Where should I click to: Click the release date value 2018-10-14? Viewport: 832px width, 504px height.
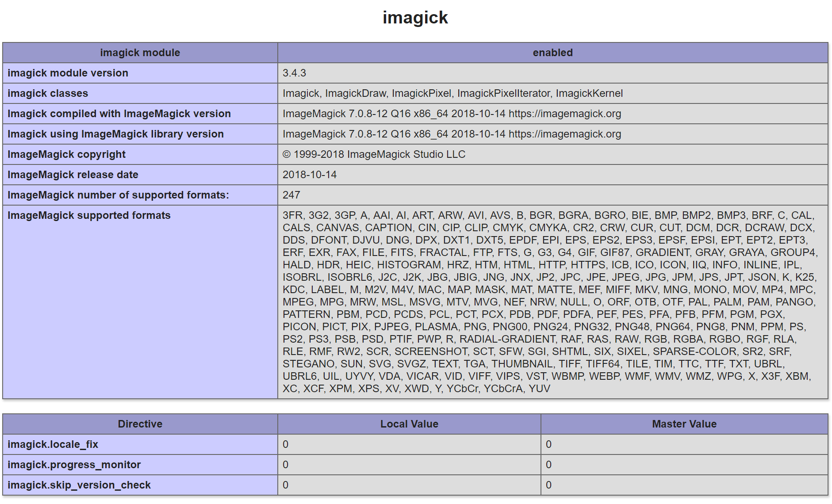[x=310, y=175]
